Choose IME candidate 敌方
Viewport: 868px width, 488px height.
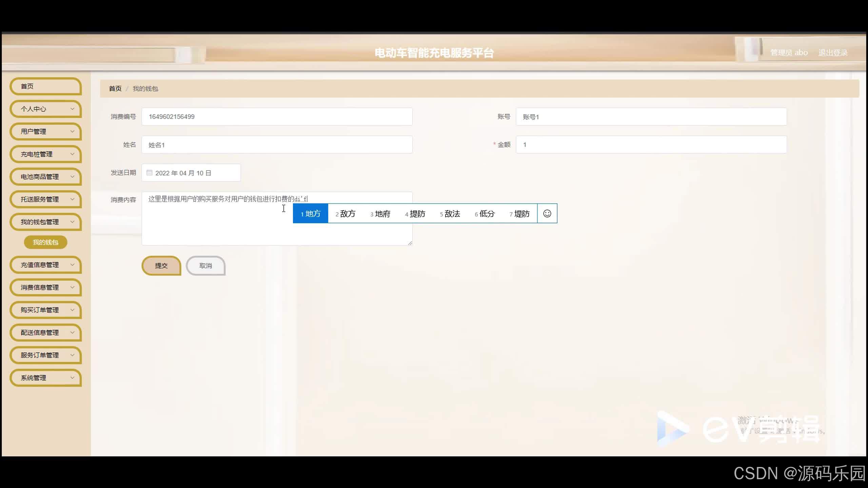346,213
